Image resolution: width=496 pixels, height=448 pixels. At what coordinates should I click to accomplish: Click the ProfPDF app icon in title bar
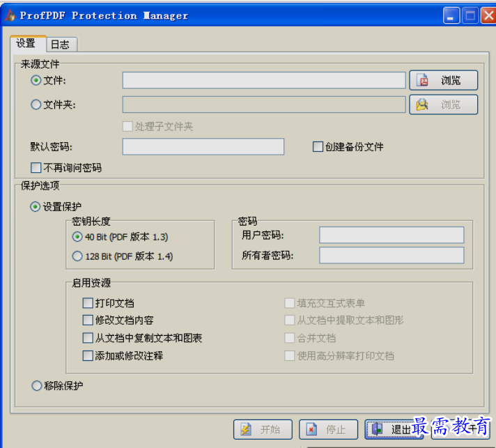click(x=10, y=15)
